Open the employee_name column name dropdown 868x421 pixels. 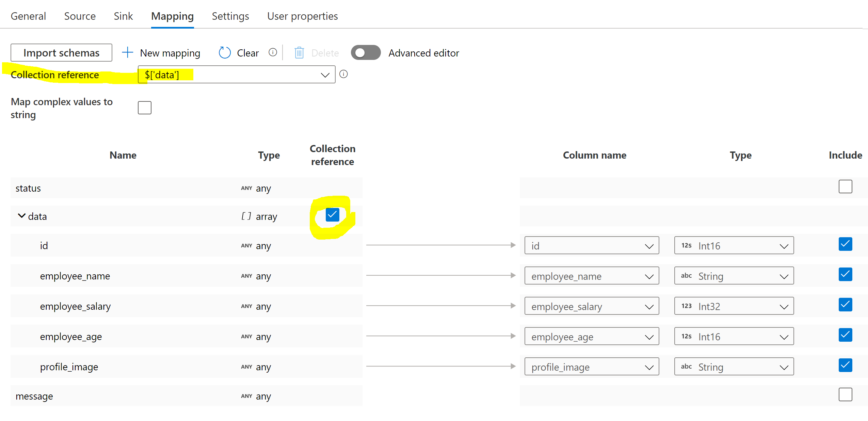pyautogui.click(x=592, y=276)
